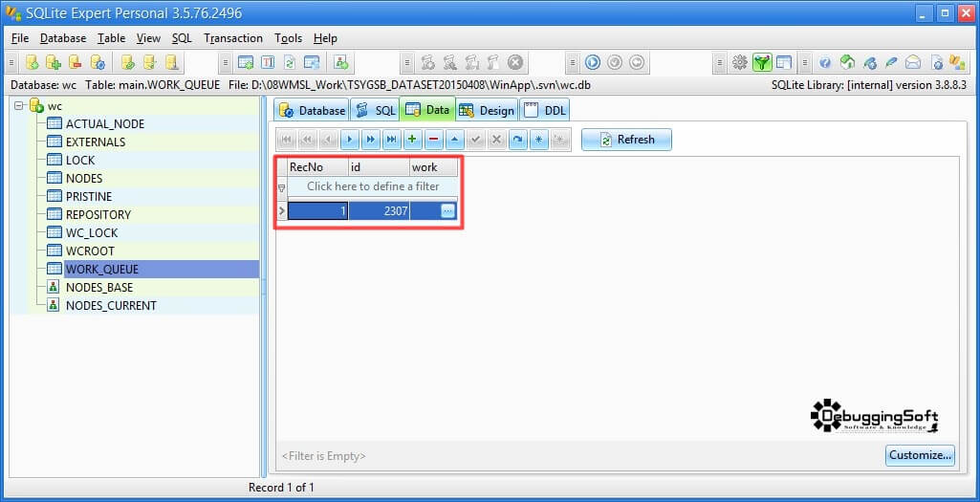Click the Refresh data curved-arrow navigator icon

tap(517, 140)
